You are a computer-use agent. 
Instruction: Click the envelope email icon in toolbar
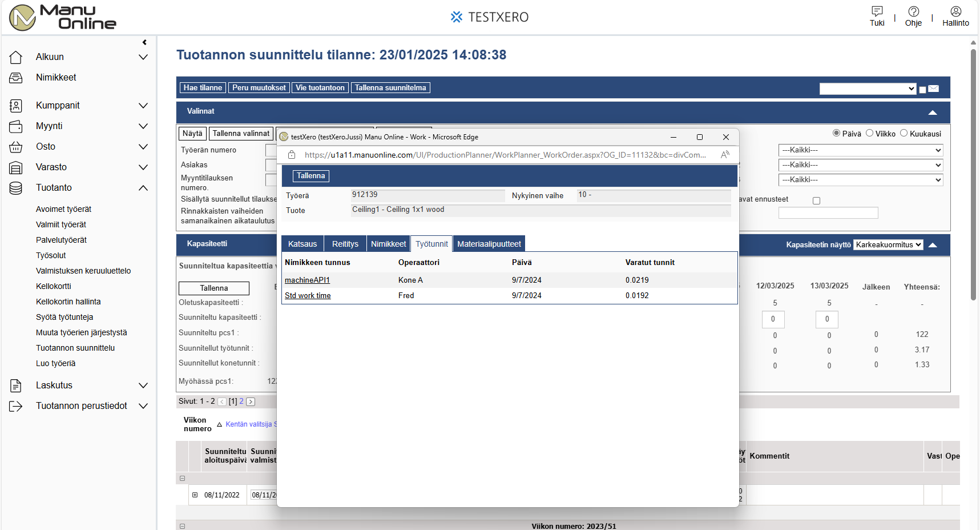pyautogui.click(x=934, y=89)
